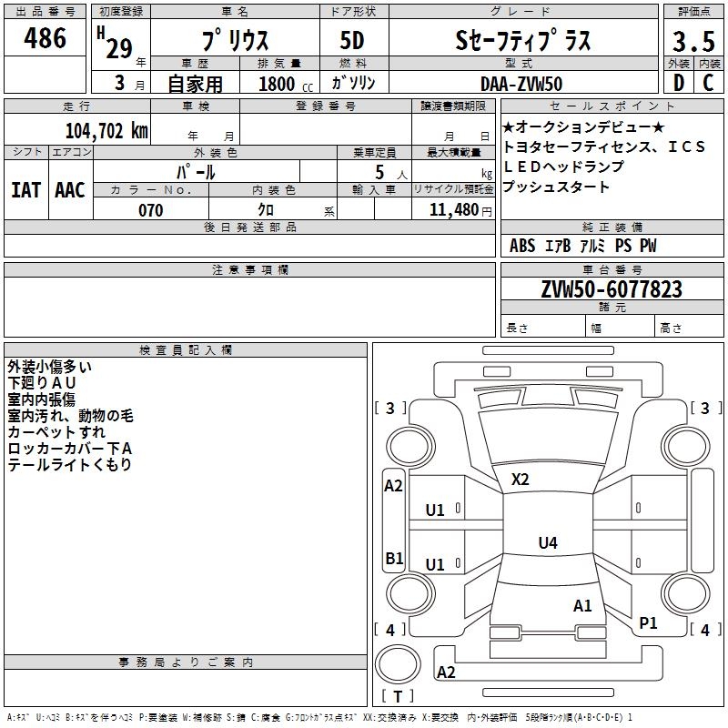Screen dimensions: 728x728
Task: Click the model code DAA-ZVW50
Action: point(521,84)
